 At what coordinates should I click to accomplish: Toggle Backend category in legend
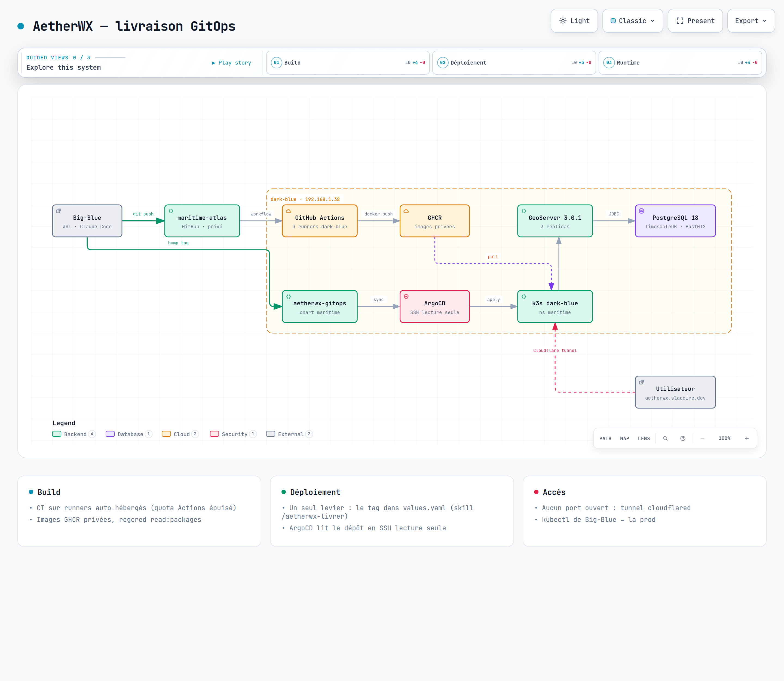click(74, 434)
